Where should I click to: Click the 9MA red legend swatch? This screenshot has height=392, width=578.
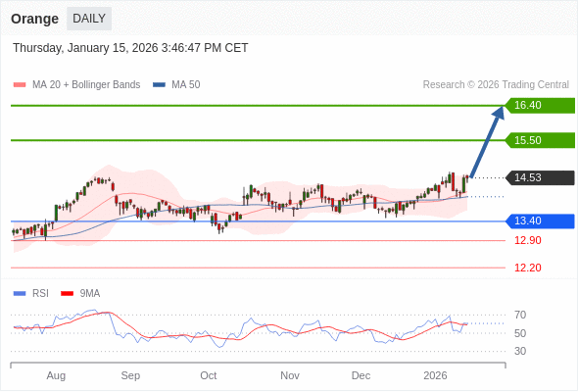point(67,294)
